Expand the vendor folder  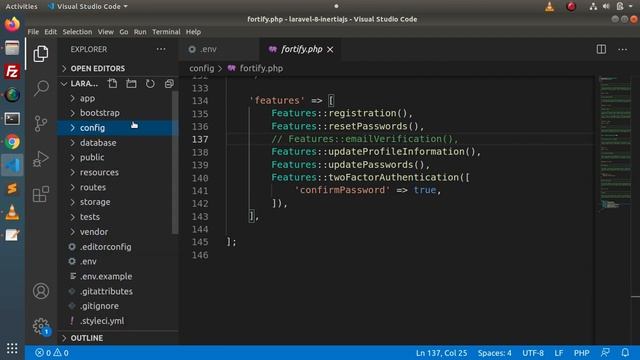118,232
